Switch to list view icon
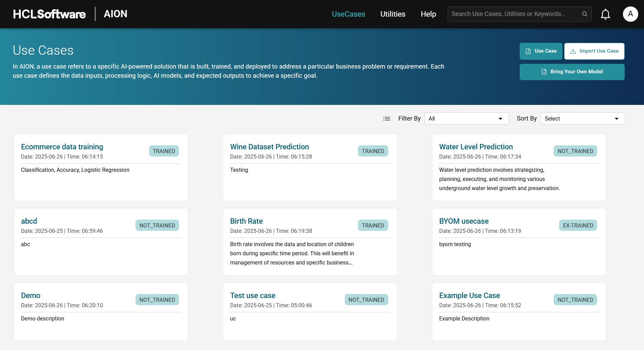 coord(387,118)
